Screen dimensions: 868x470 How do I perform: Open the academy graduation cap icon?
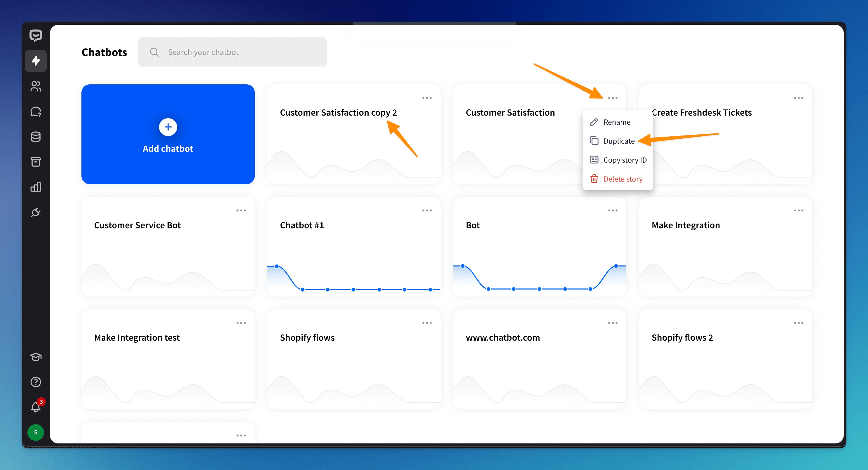pyautogui.click(x=36, y=356)
